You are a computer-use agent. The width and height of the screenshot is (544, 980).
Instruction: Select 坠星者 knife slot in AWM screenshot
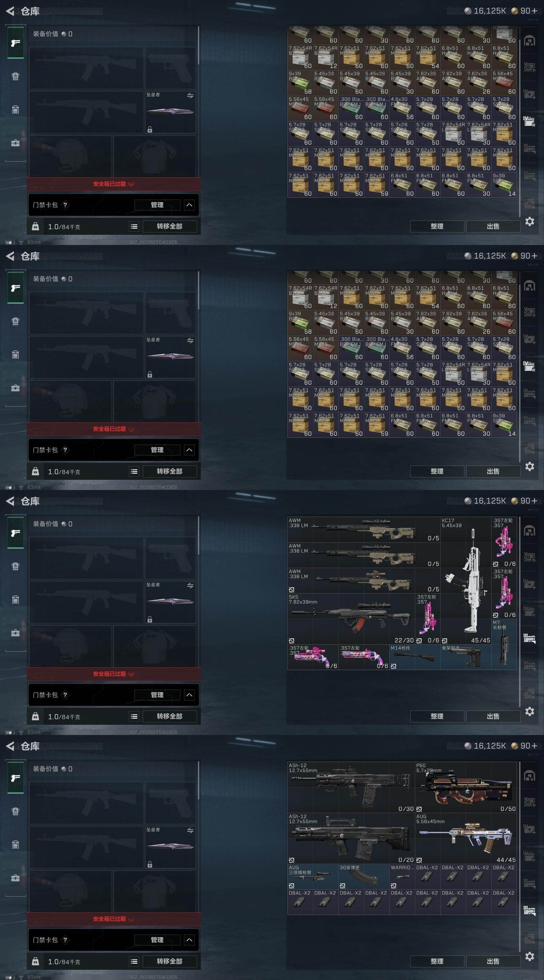coord(170,602)
